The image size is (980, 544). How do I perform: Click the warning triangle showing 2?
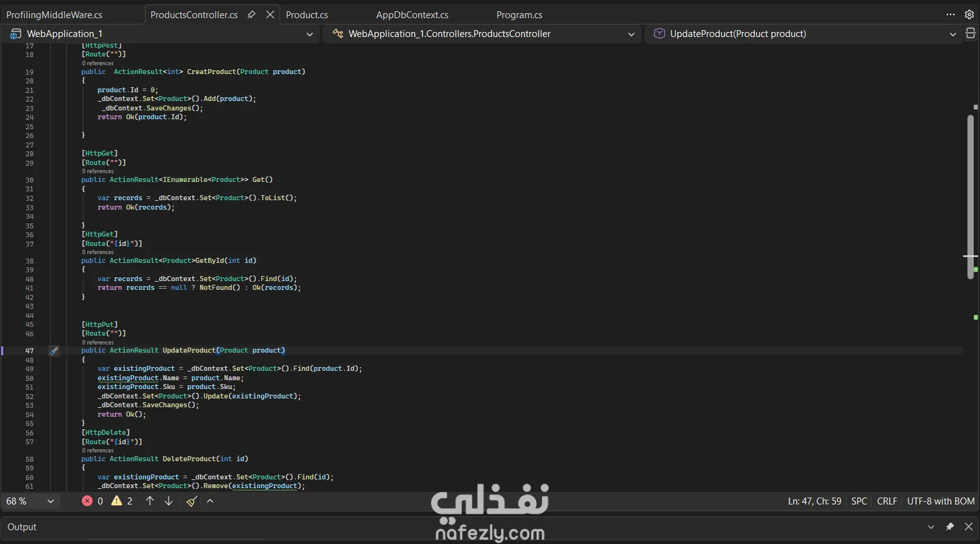click(x=117, y=501)
